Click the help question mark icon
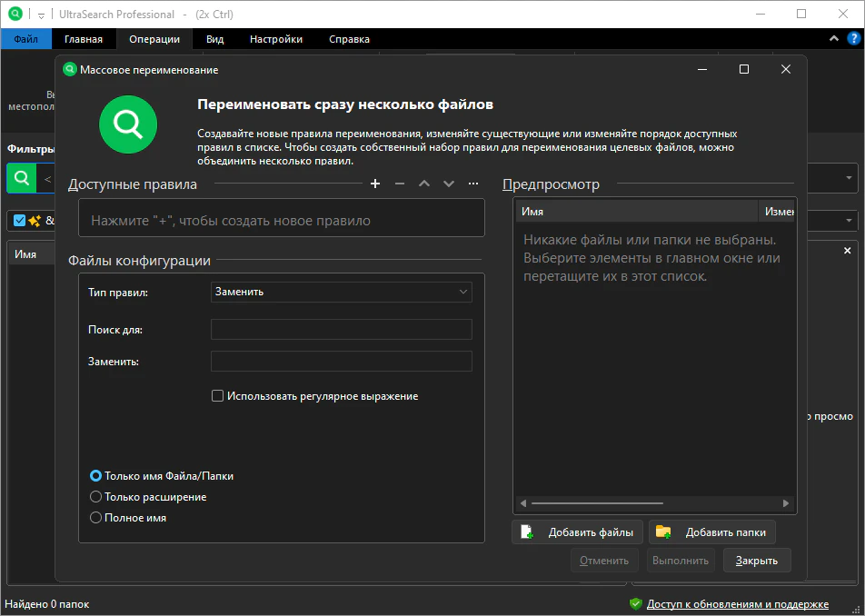This screenshot has width=865, height=616. (853, 39)
